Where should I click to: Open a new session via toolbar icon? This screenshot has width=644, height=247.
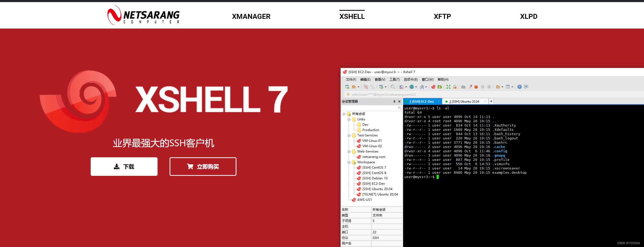click(x=347, y=87)
